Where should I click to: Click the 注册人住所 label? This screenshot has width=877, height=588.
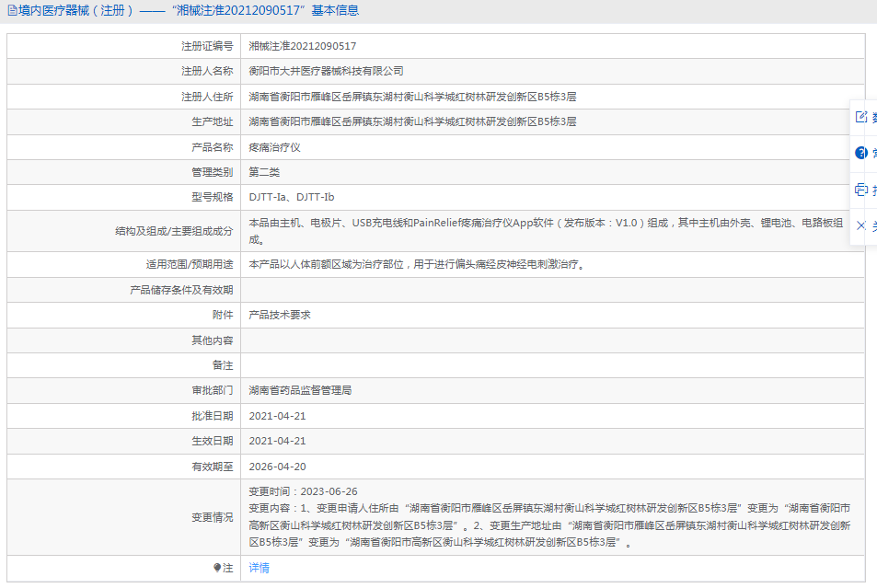tap(207, 97)
